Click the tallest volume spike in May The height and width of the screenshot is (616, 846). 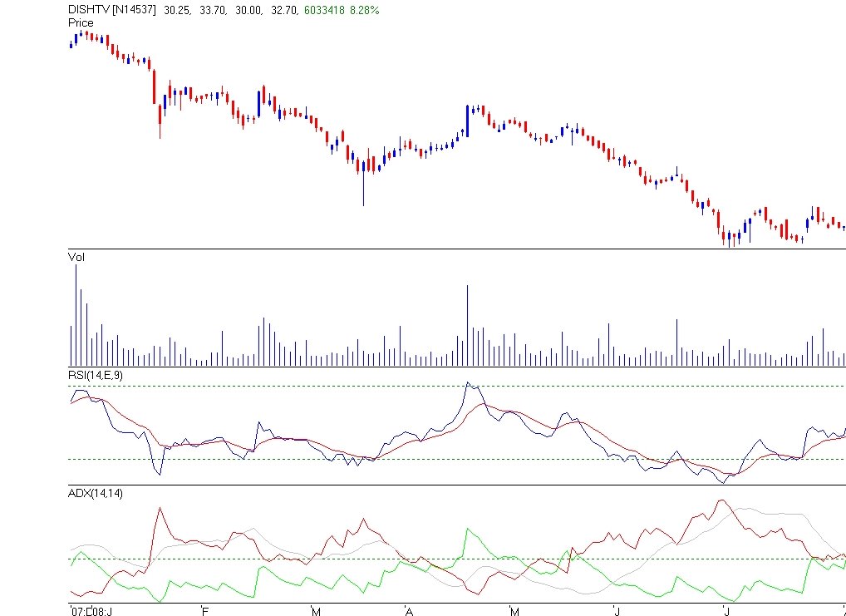click(466, 324)
